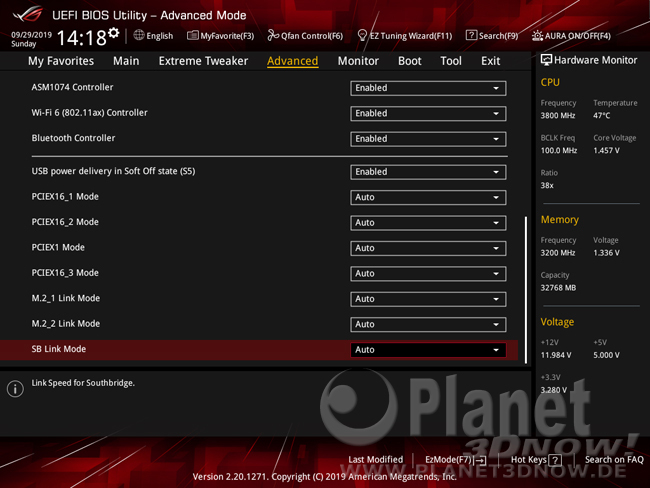Open ASM1074 Controller dropdown

428,88
